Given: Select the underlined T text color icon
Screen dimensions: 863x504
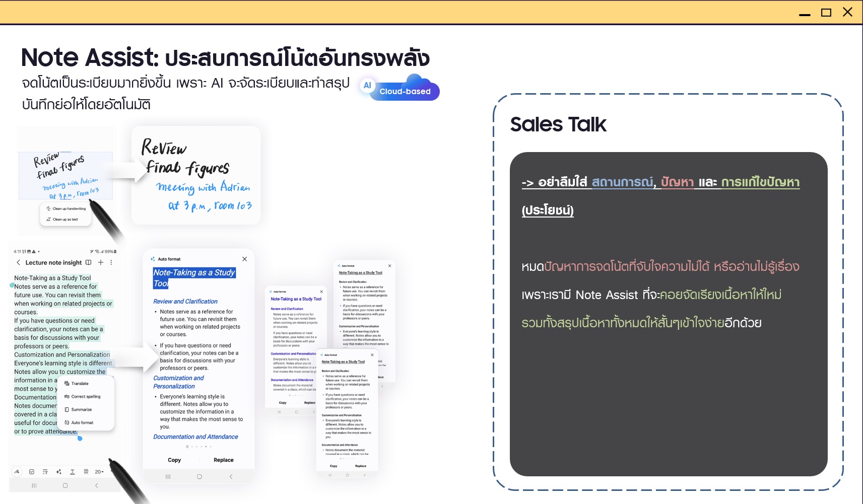Looking at the screenshot, I should coord(72,472).
